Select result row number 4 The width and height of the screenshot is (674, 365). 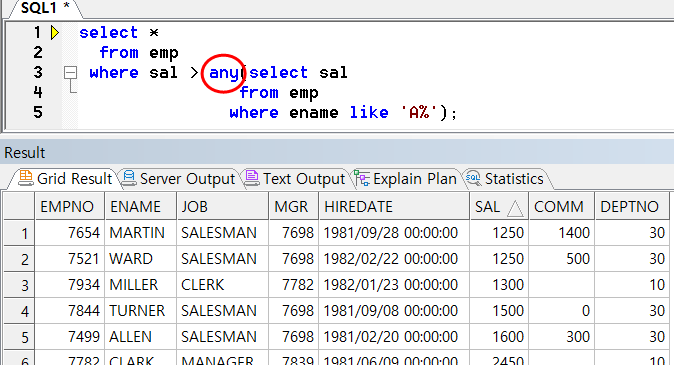pyautogui.click(x=19, y=311)
